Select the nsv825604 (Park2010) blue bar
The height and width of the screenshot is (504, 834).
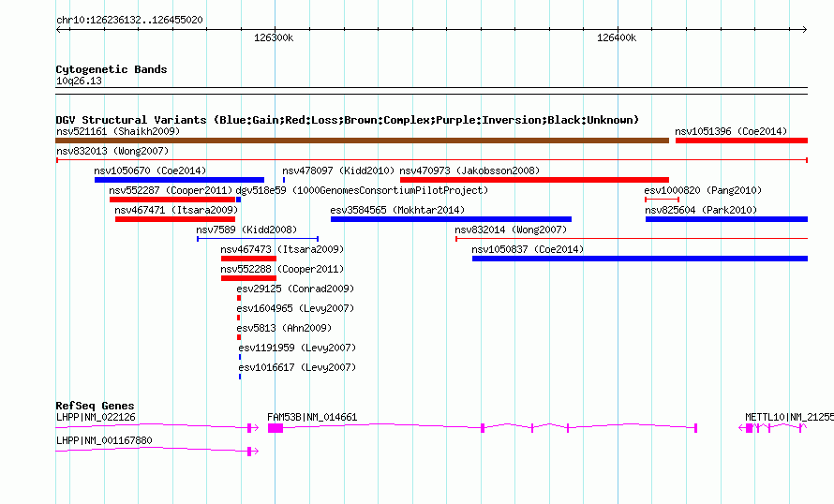726,219
